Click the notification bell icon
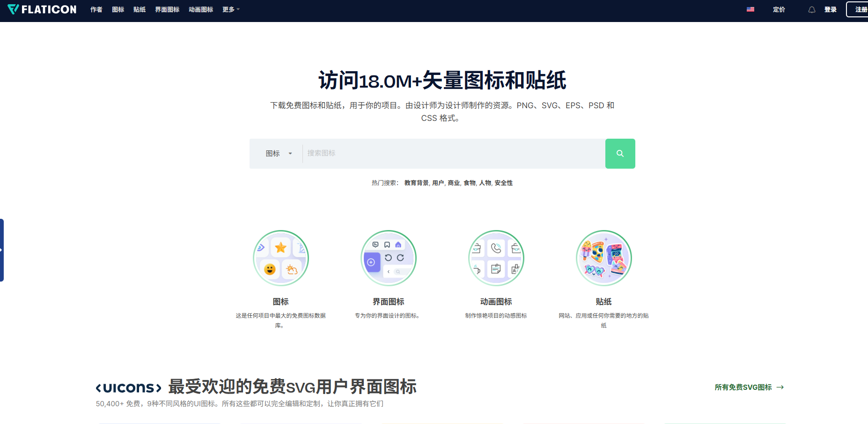This screenshot has width=868, height=424. click(812, 10)
